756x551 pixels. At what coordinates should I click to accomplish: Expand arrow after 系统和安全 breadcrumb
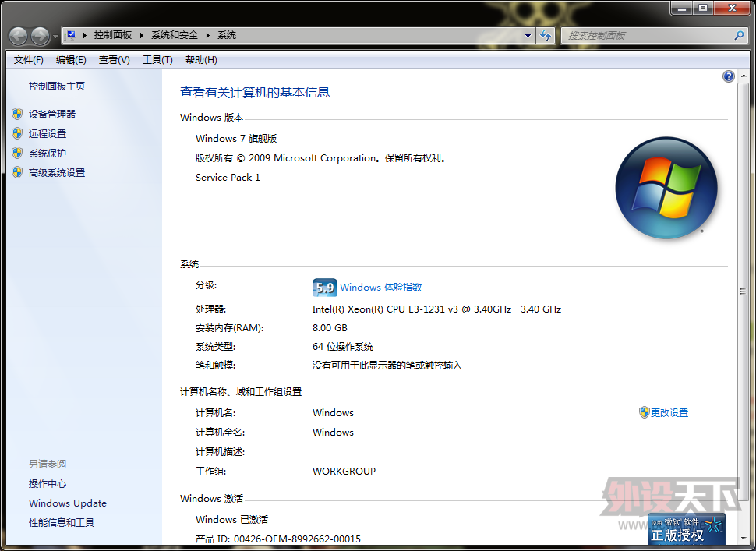coord(208,35)
